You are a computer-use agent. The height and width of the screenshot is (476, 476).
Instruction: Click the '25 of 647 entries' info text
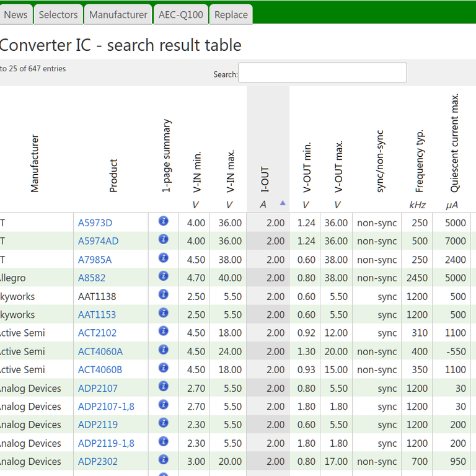(x=37, y=69)
